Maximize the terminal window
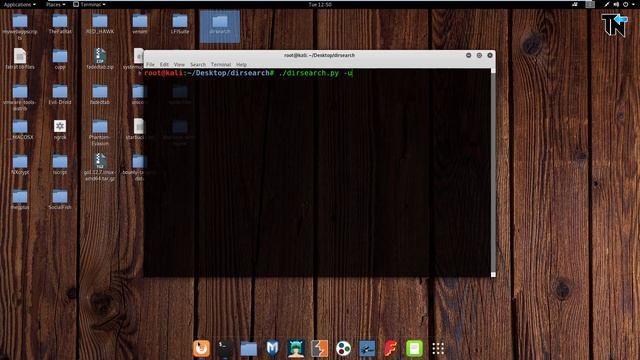 479,55
